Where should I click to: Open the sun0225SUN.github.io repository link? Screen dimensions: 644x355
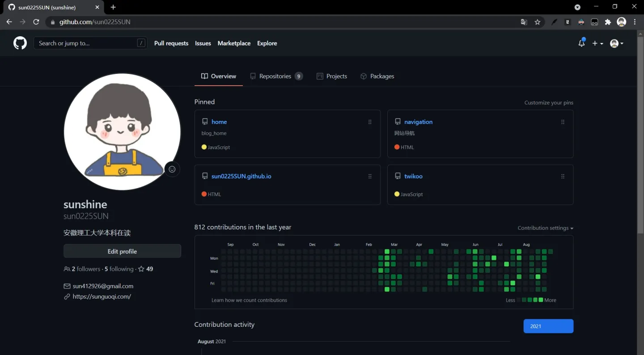click(x=241, y=176)
